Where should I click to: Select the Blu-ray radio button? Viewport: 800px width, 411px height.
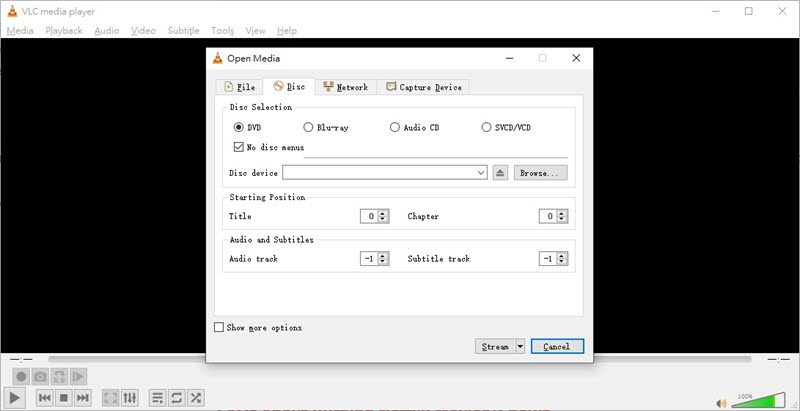308,127
